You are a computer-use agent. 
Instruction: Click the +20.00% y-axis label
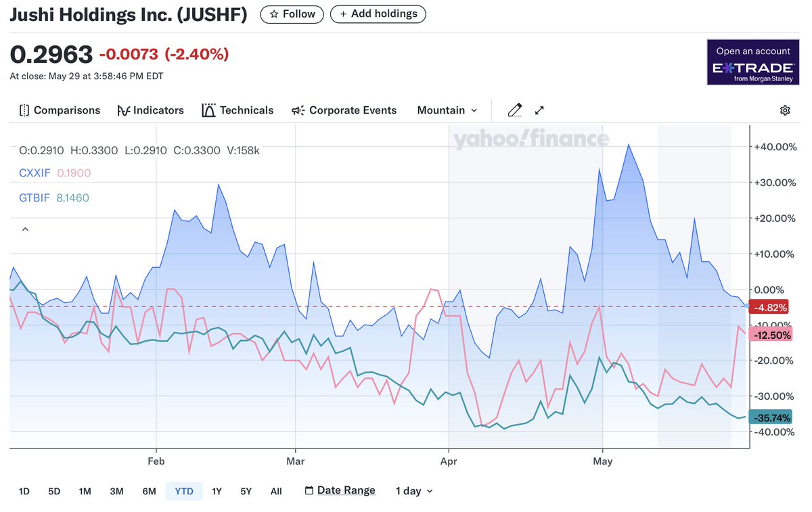click(774, 218)
